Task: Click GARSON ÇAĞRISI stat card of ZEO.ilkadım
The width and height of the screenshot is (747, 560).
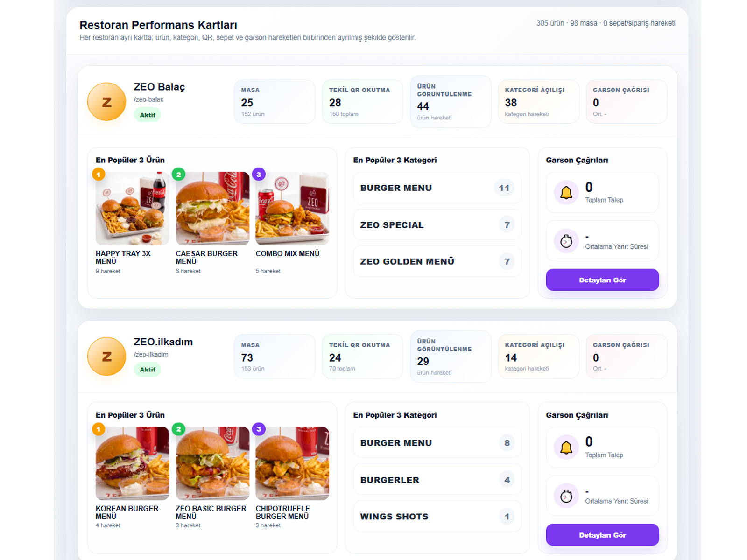Action: coord(627,357)
